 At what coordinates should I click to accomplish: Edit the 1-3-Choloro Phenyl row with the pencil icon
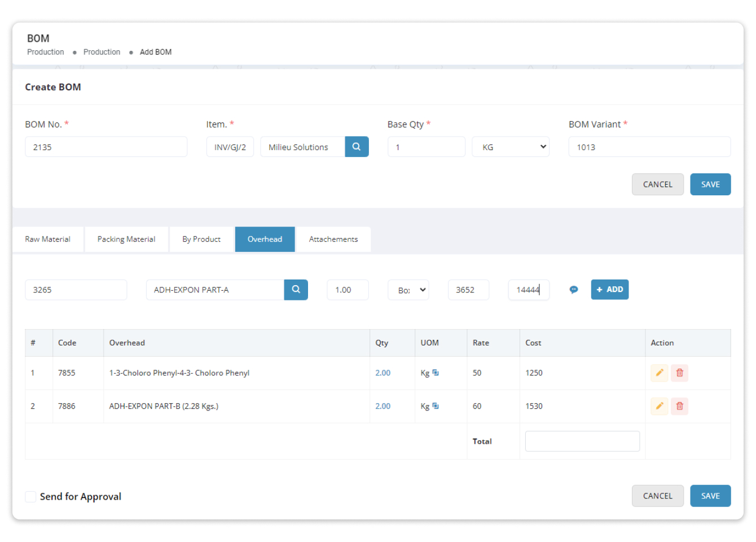[660, 373]
